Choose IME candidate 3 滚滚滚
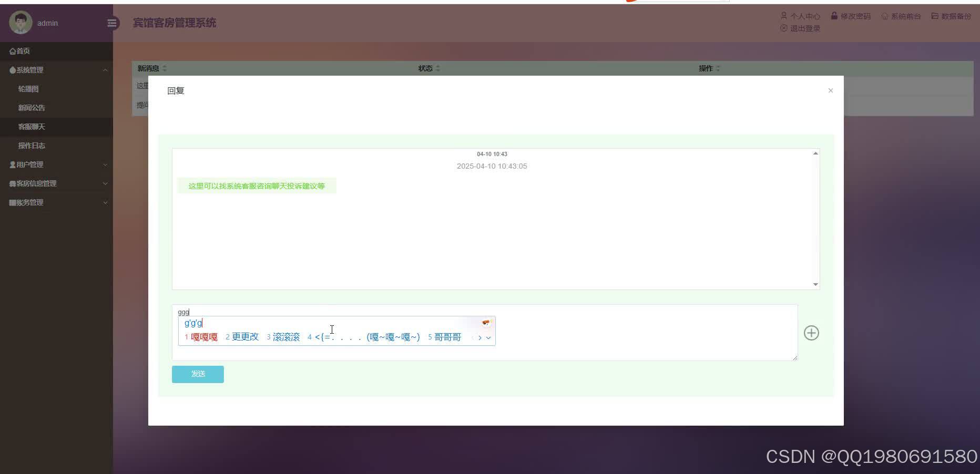Viewport: 980px width, 474px height. [283, 337]
